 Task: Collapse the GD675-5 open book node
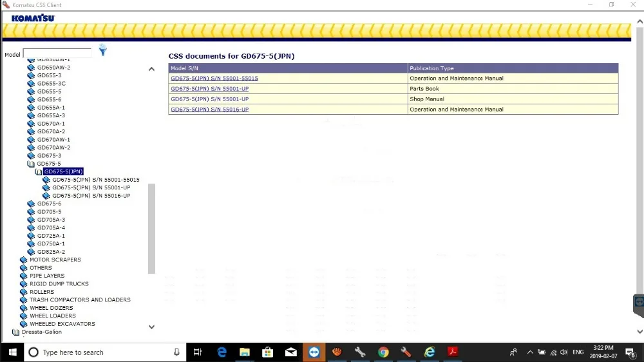click(31, 164)
